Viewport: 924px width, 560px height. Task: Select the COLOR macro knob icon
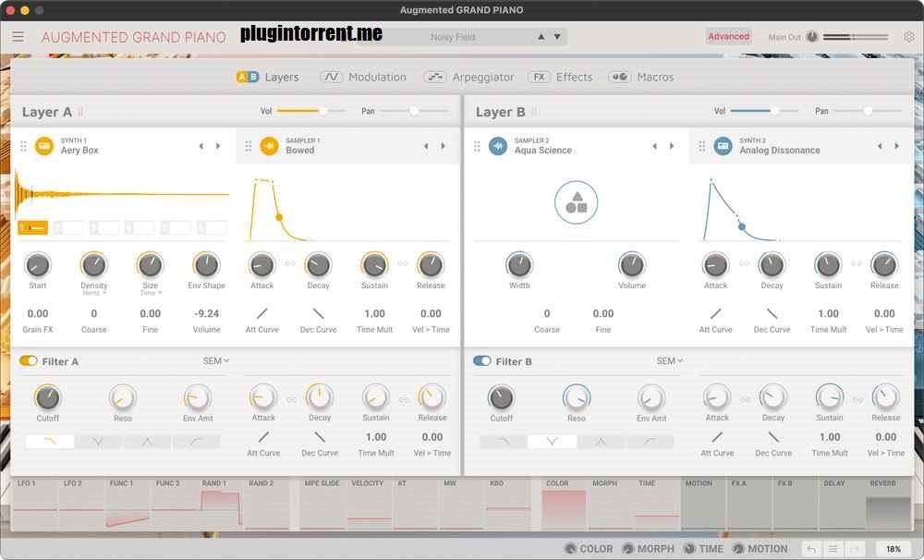pos(570,549)
